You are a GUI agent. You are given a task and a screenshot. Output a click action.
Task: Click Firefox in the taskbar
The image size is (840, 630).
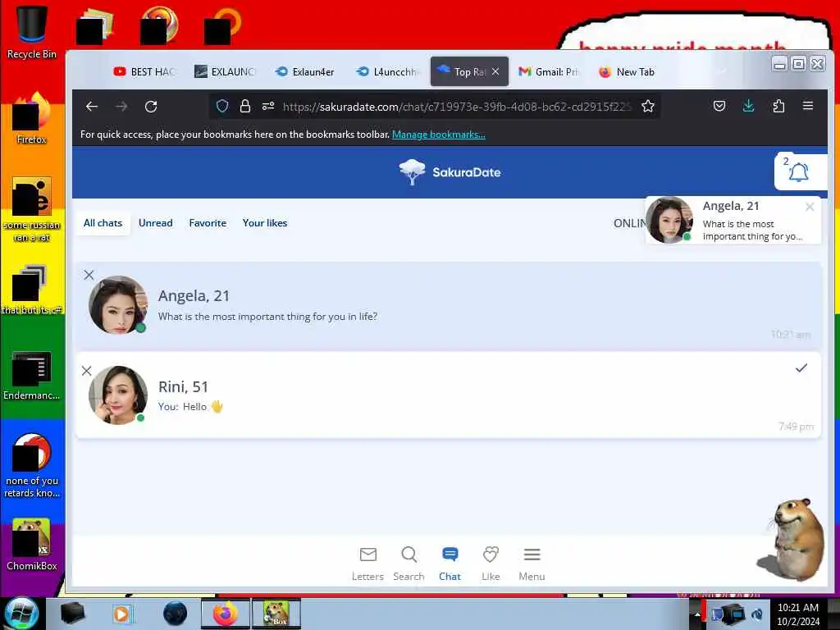[226, 614]
